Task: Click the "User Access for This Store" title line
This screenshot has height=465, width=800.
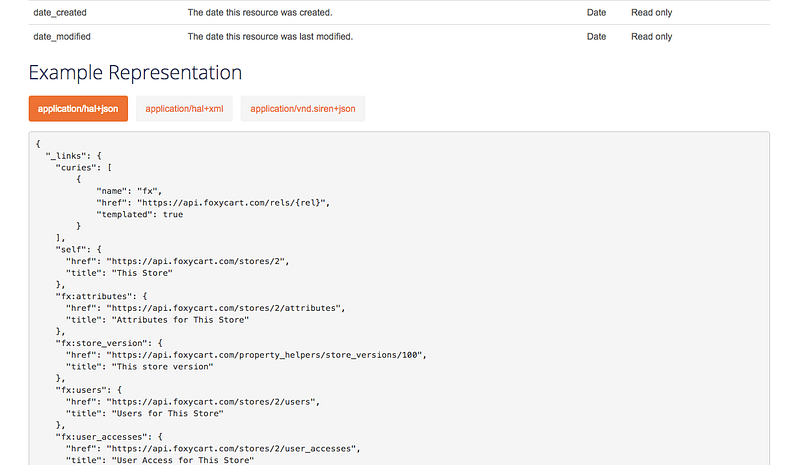Action: point(160,460)
